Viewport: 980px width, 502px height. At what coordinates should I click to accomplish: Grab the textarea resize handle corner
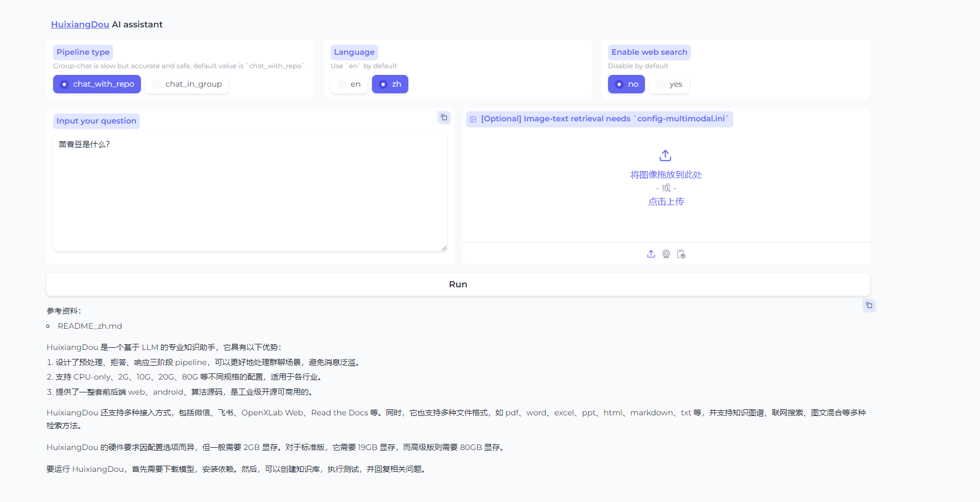pyautogui.click(x=444, y=248)
